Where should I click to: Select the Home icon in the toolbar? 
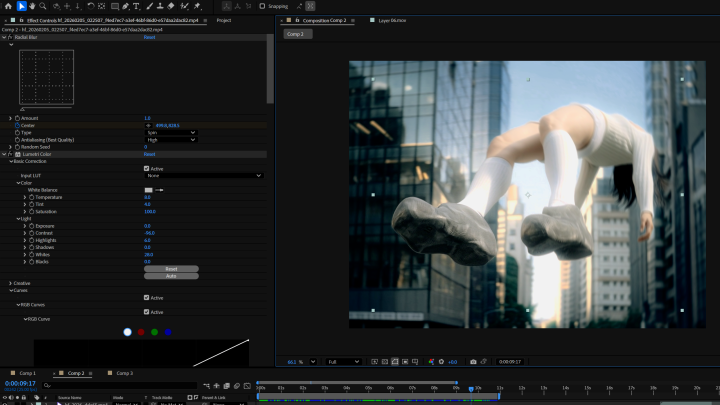click(8, 6)
